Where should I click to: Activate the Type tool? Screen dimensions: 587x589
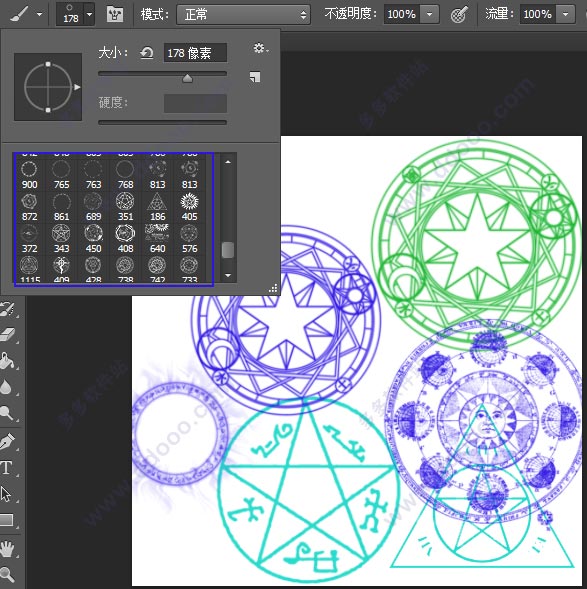[6, 468]
